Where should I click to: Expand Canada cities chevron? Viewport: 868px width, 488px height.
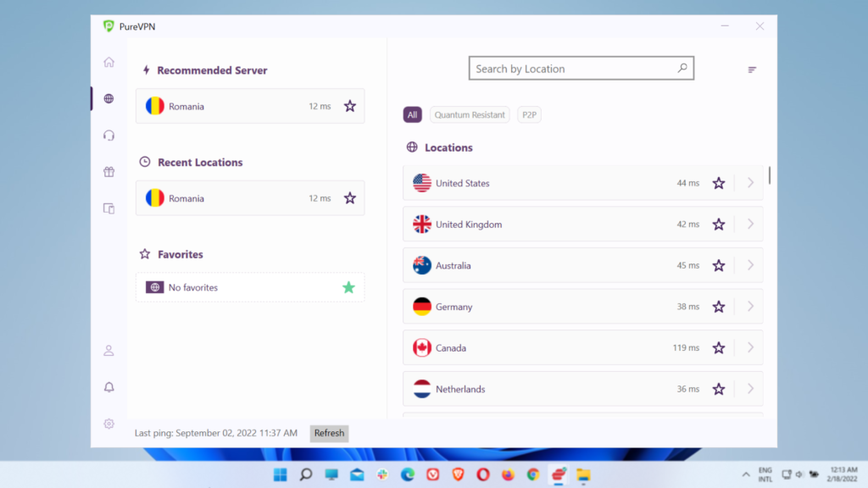click(x=751, y=347)
